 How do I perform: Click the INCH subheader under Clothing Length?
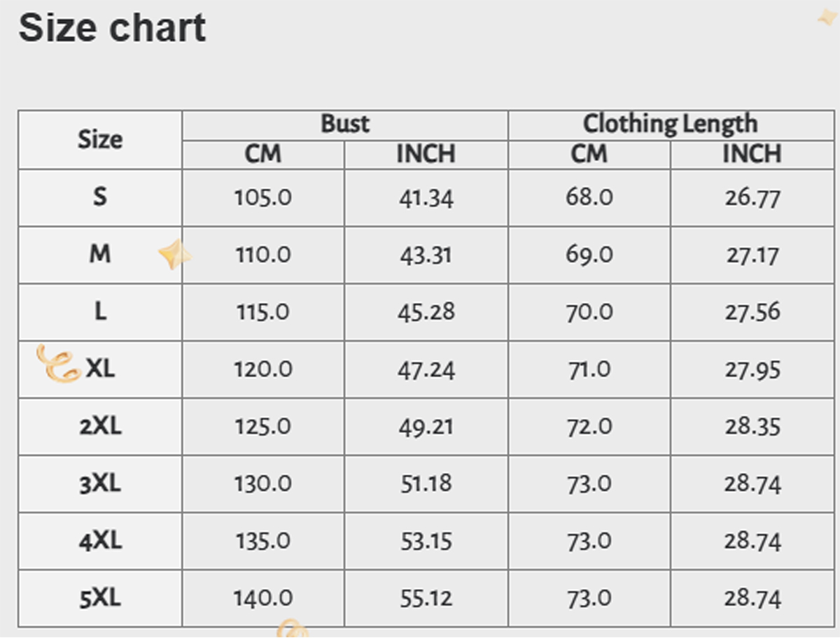click(752, 154)
